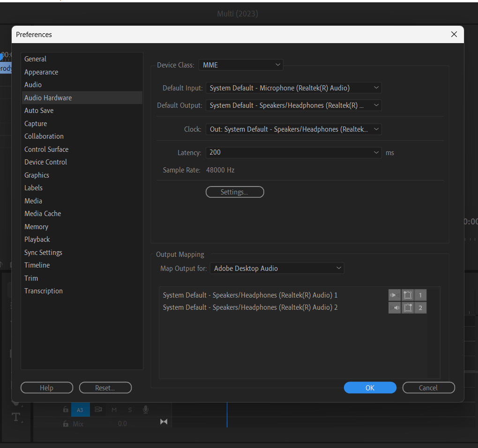Adjust the Mix track volume value
The height and width of the screenshot is (448, 478).
tap(122, 423)
